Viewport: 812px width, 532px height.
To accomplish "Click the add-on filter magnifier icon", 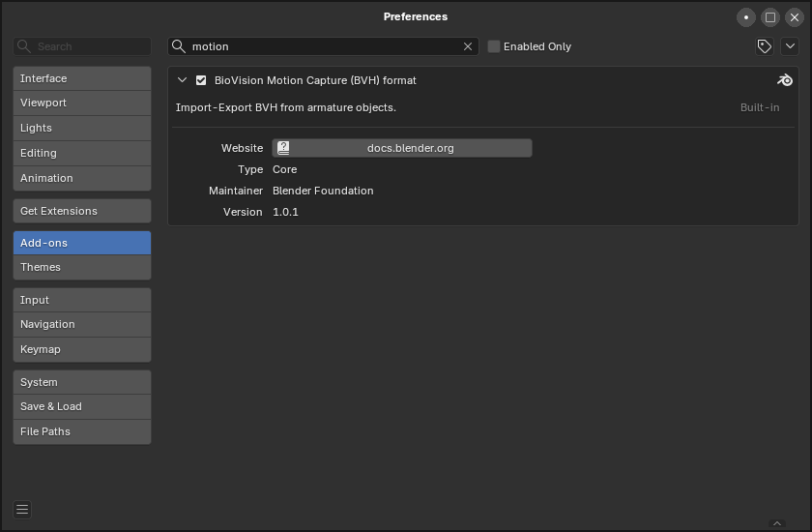I will pyautogui.click(x=179, y=46).
